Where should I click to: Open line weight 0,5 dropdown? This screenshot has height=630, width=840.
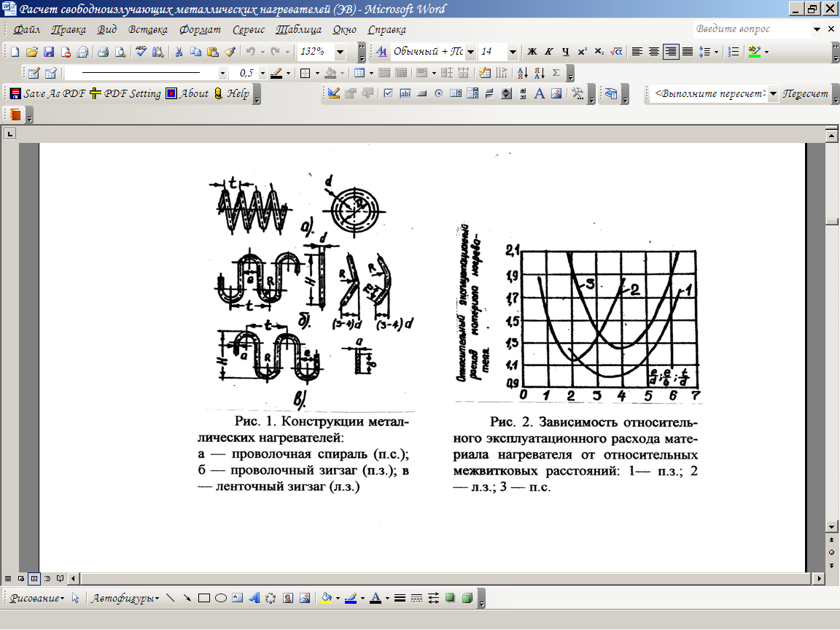262,73
